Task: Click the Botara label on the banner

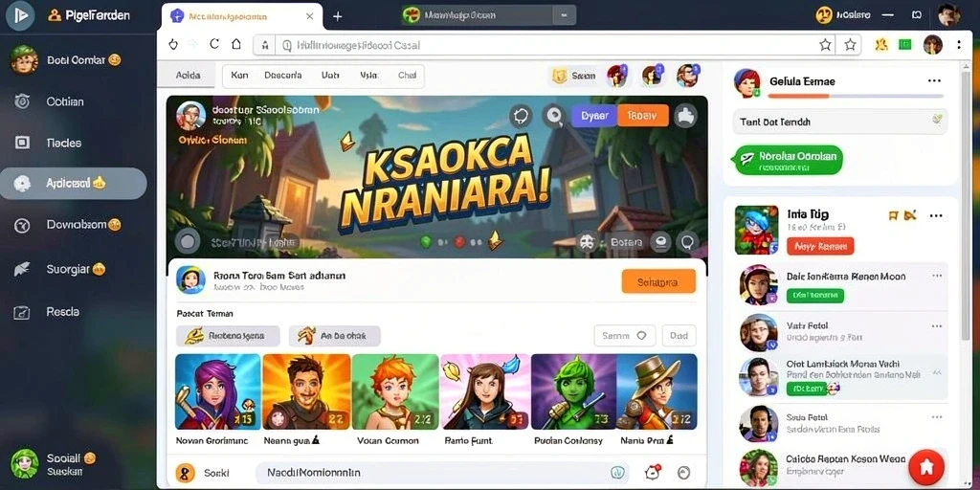Action: coord(626,242)
